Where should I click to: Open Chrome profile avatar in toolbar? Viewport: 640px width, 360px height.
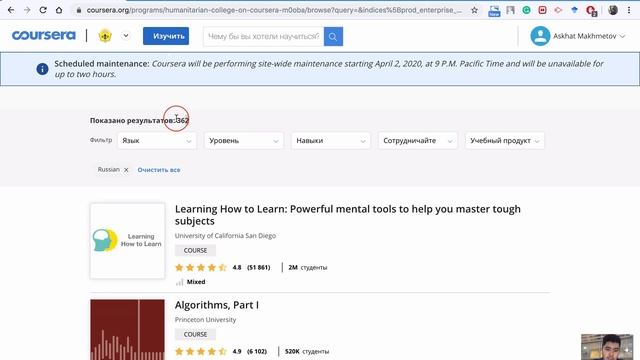point(613,10)
